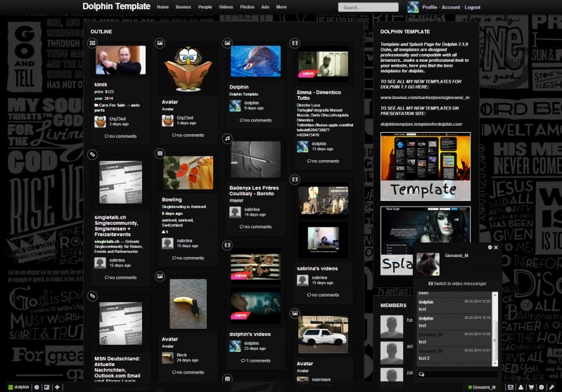
Task: Open dolphin's videos title link
Action: tap(250, 334)
